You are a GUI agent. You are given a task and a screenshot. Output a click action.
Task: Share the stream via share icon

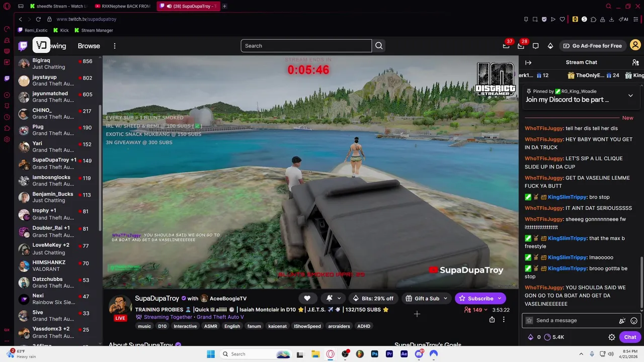pyautogui.click(x=492, y=319)
